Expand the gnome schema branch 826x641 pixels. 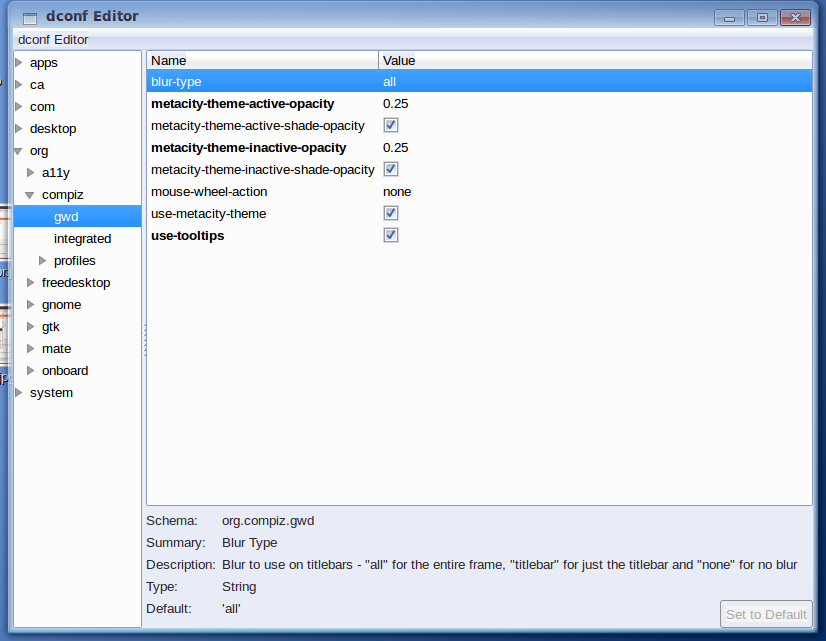point(29,304)
